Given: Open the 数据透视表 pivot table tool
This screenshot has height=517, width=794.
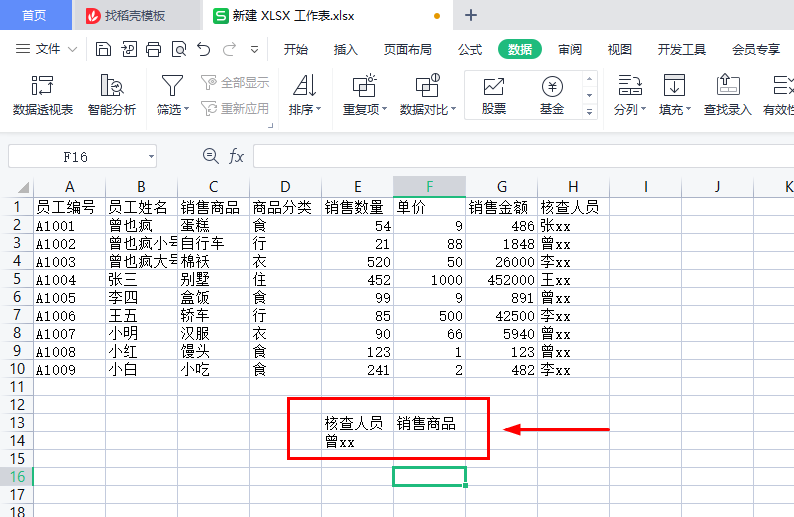Looking at the screenshot, I should coord(43,95).
